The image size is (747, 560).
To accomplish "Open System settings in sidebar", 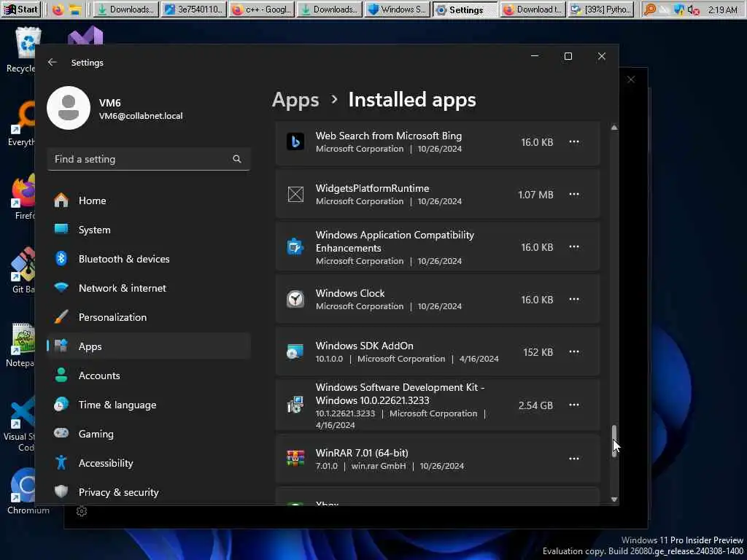I will pos(149,230).
